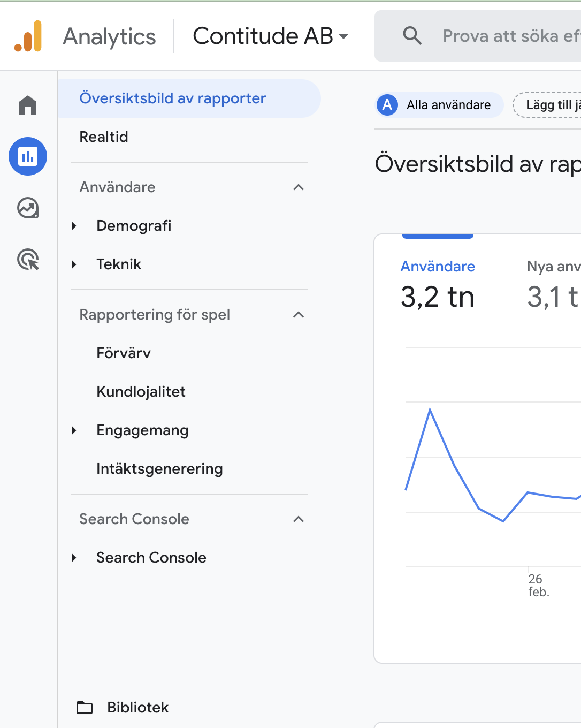Open the Realtid report
This screenshot has width=581, height=728.
pyautogui.click(x=104, y=137)
